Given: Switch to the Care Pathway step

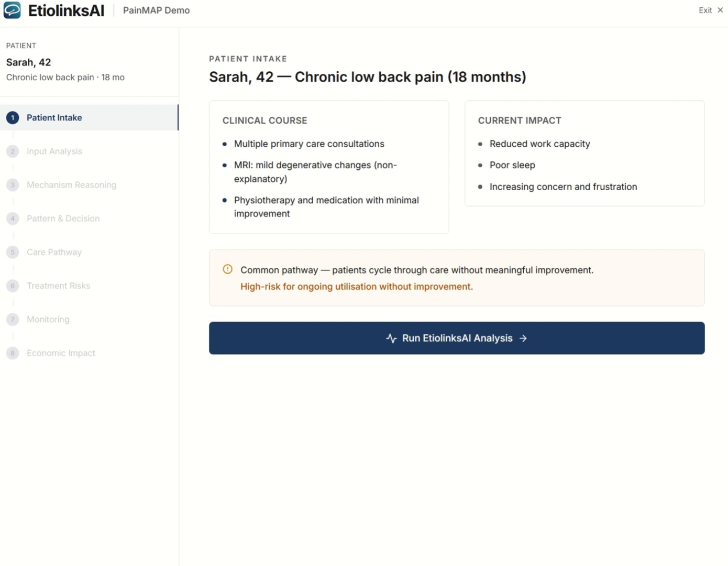Looking at the screenshot, I should click(x=54, y=252).
